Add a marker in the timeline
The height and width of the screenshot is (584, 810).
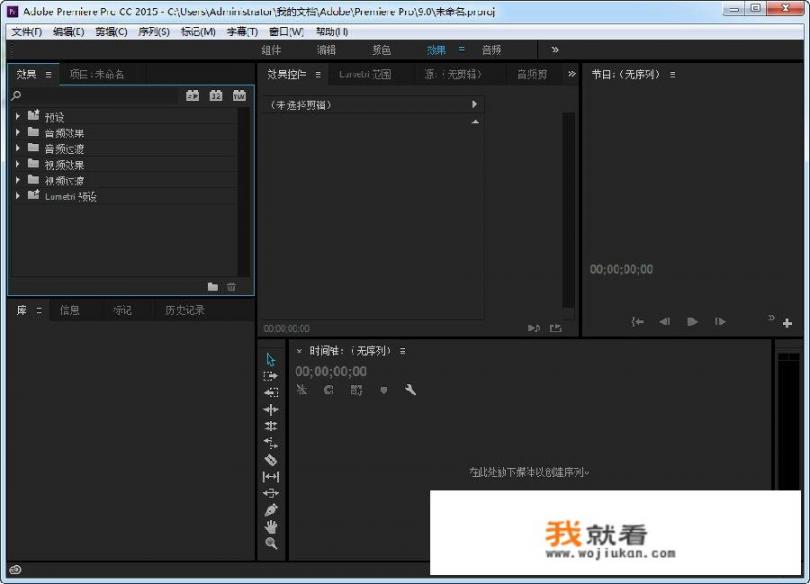[383, 390]
